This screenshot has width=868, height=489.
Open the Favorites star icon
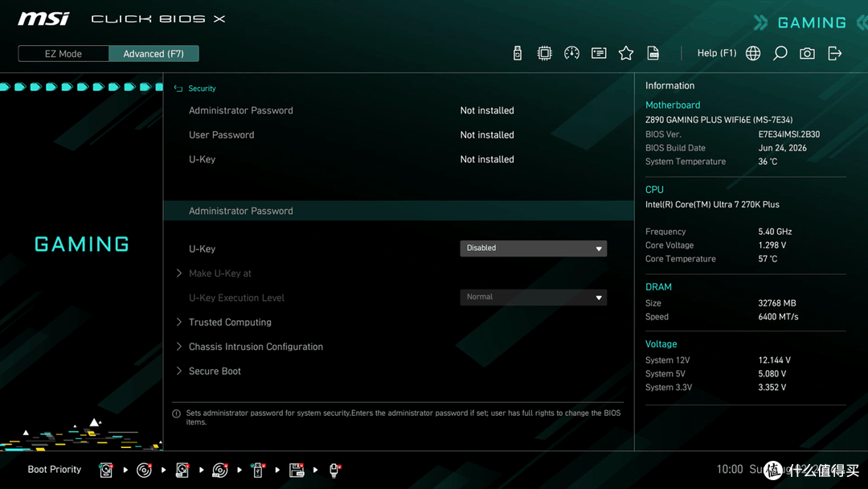[625, 53]
